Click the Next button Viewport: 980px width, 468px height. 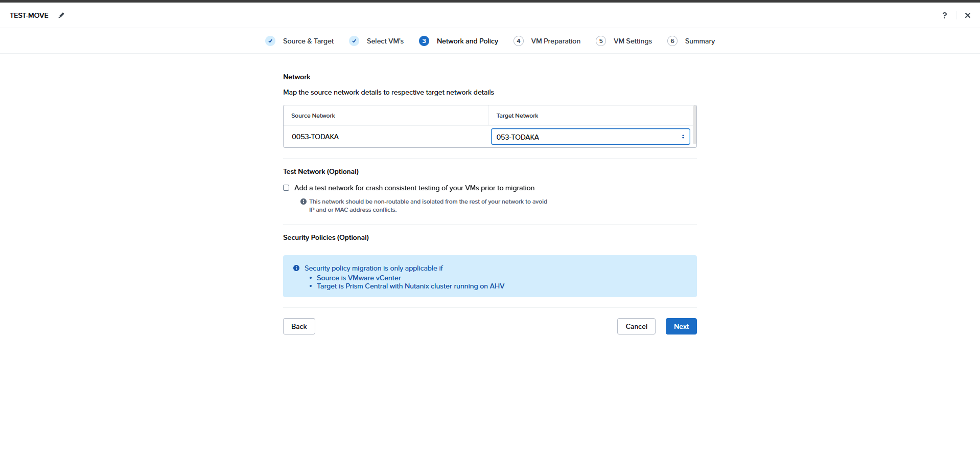[681, 326]
